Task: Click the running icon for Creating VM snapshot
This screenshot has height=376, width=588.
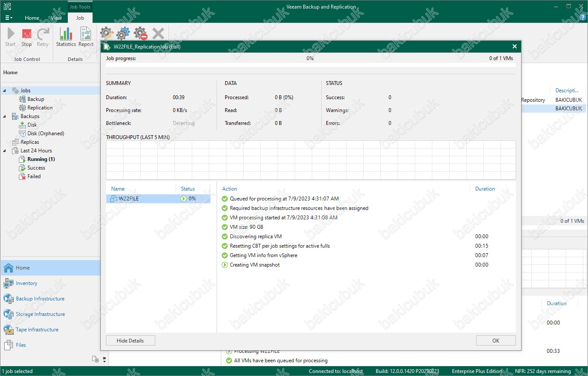Action: pos(225,265)
